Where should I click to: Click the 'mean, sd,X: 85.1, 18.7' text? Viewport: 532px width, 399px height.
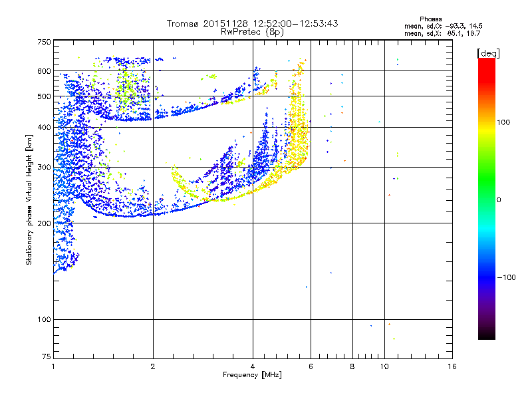(442, 33)
